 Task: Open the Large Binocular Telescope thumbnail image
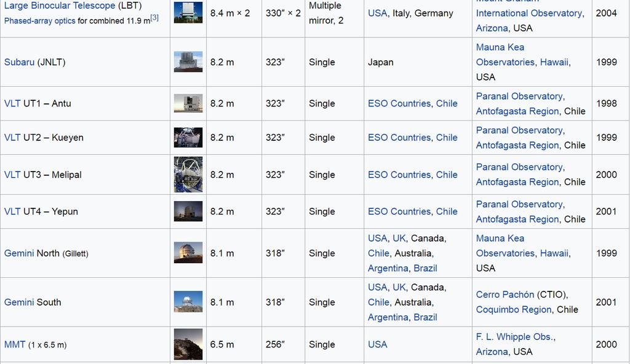pyautogui.click(x=188, y=12)
